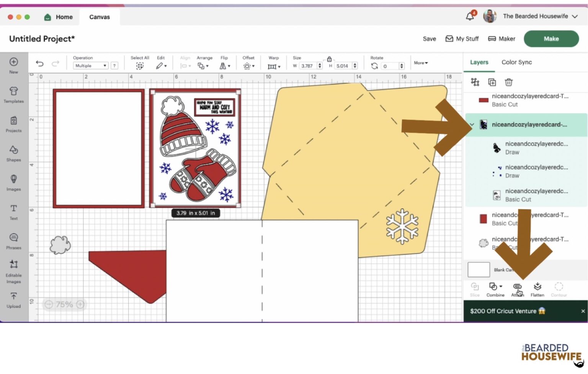588x374 pixels.
Task: Click the Undo arrow icon
Action: coord(40,64)
